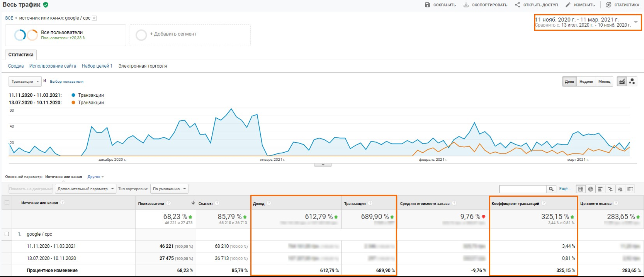The width and height of the screenshot is (644, 277).
Task: Click the Средняя стоимость заказа header
Action: 425,203
